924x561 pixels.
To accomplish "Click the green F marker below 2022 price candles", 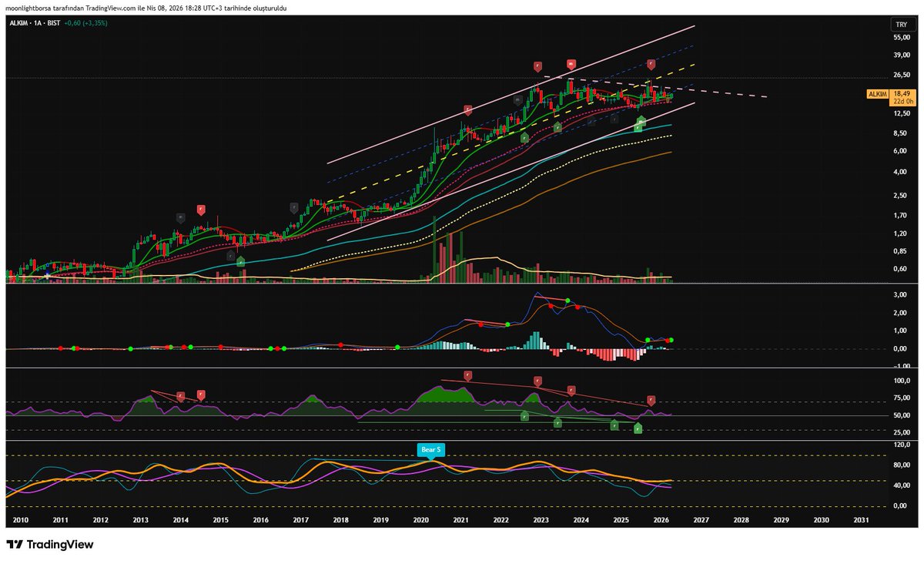I will click(524, 137).
